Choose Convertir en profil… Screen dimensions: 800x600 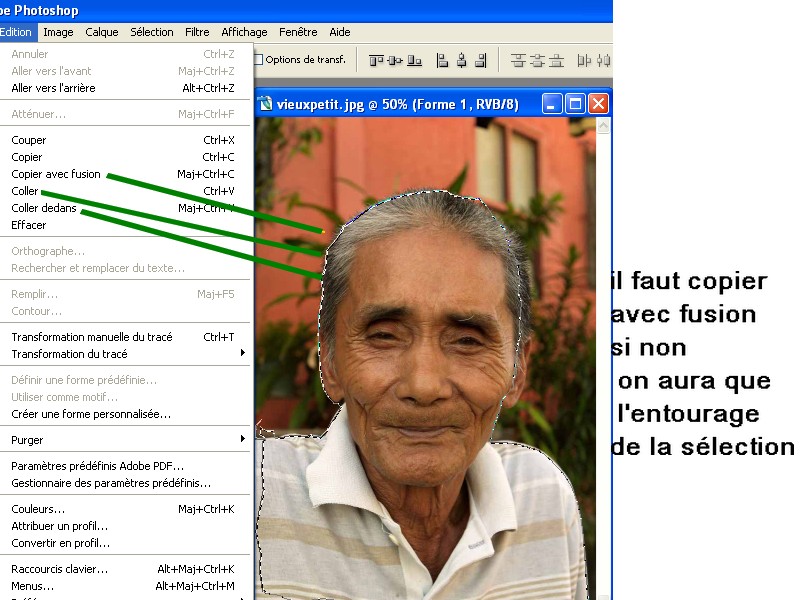click(126, 543)
